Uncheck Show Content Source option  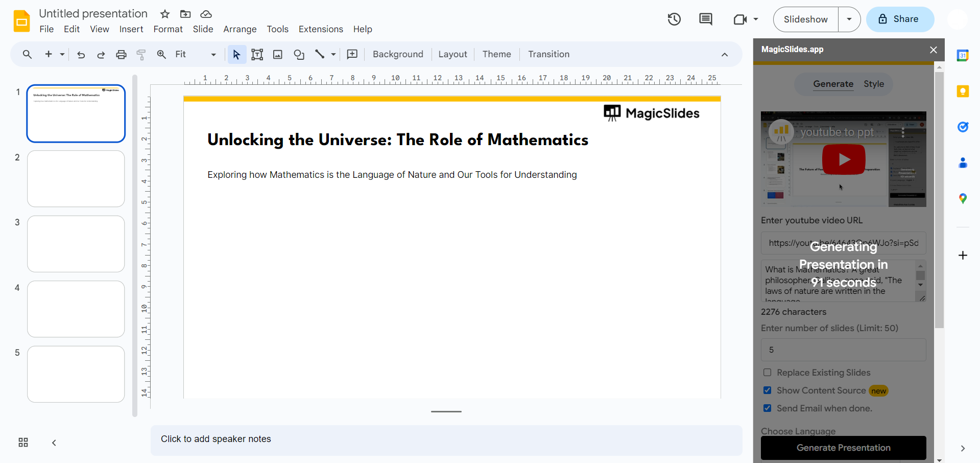[767, 390]
